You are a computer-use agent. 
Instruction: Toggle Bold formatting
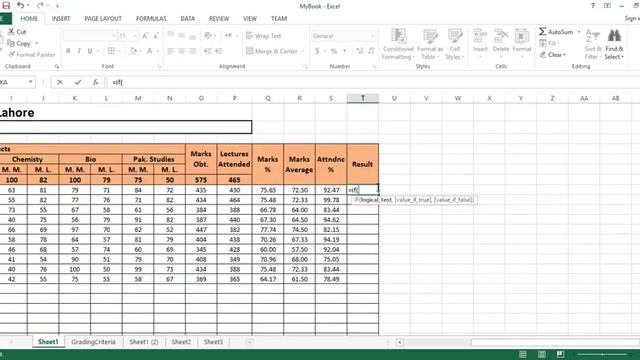click(x=68, y=51)
